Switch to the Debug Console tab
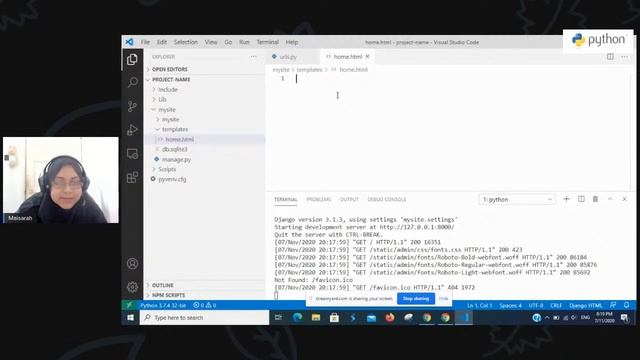 [x=387, y=200]
